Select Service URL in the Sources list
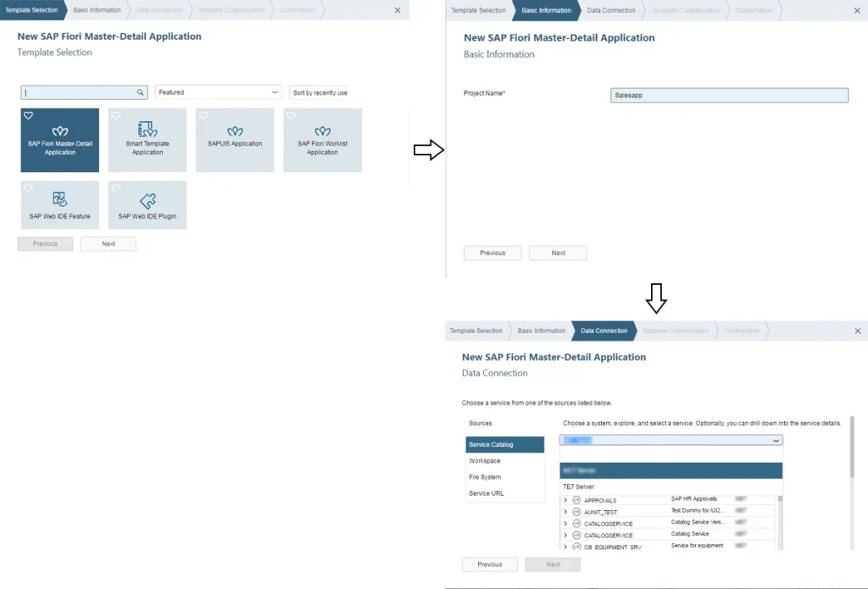The image size is (868, 589). [505, 493]
